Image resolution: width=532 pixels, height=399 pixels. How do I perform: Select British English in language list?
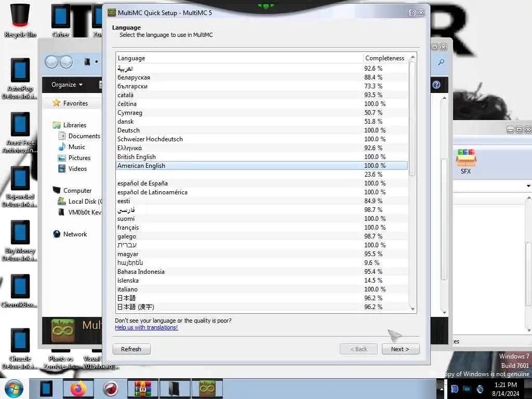[262, 157]
